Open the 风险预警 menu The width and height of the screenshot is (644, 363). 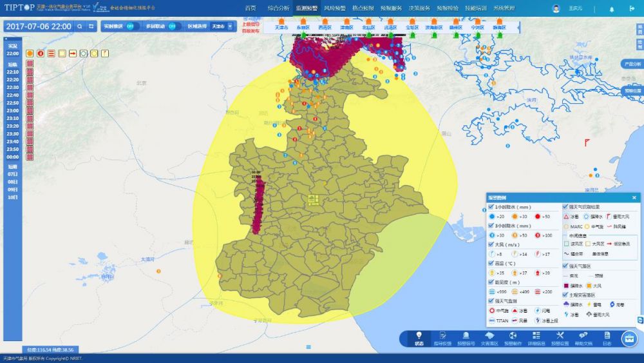[x=335, y=8]
